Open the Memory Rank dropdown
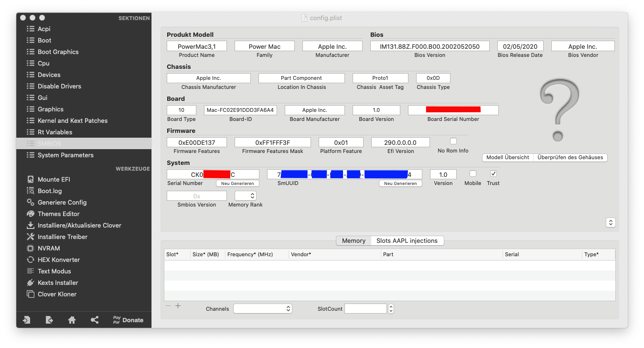The width and height of the screenshot is (644, 348). tap(246, 196)
